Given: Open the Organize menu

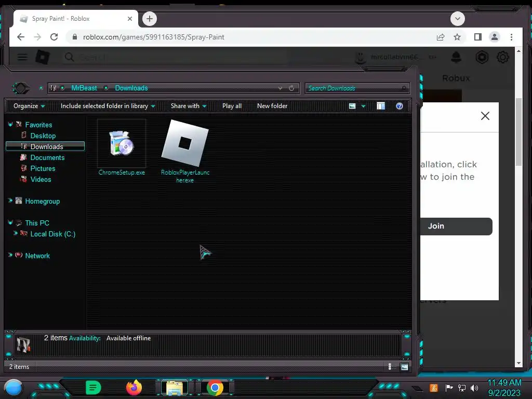Looking at the screenshot, I should coord(29,106).
